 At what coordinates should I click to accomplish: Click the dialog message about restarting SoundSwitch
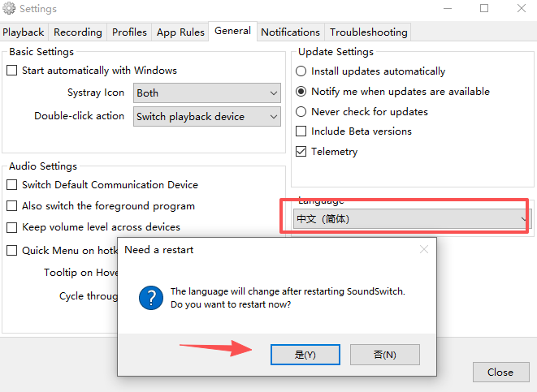point(288,298)
